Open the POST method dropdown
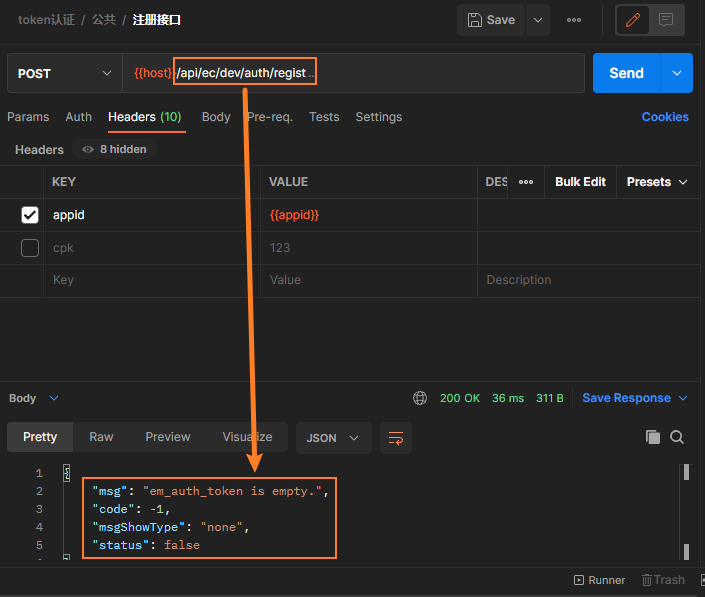Viewport: 705px width, 597px height. pyautogui.click(x=64, y=73)
